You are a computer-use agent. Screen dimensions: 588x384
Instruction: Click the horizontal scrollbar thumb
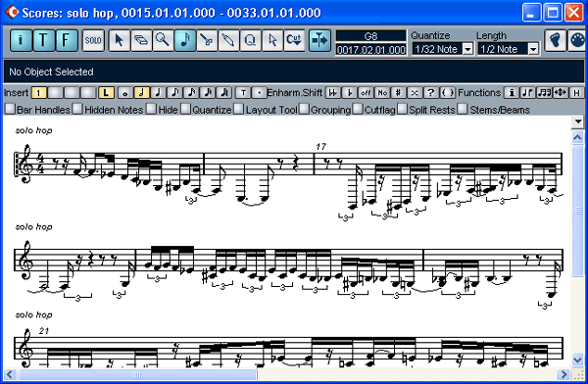point(138,374)
